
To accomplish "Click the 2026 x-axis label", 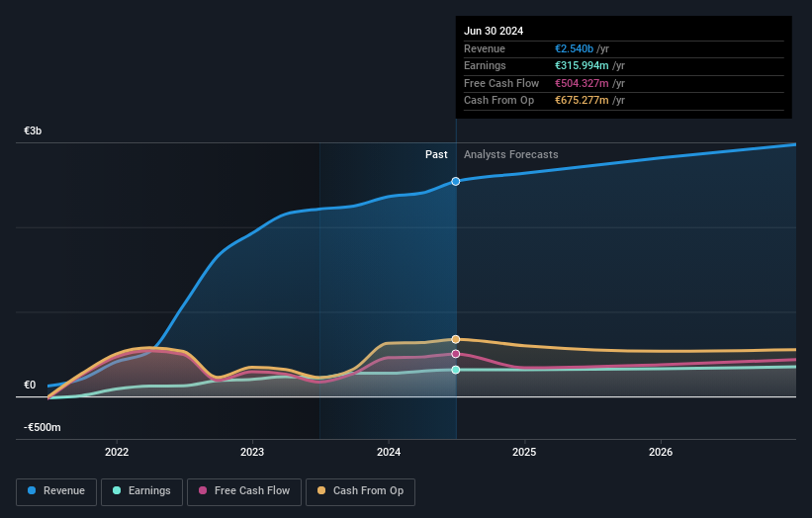I will [x=661, y=452].
